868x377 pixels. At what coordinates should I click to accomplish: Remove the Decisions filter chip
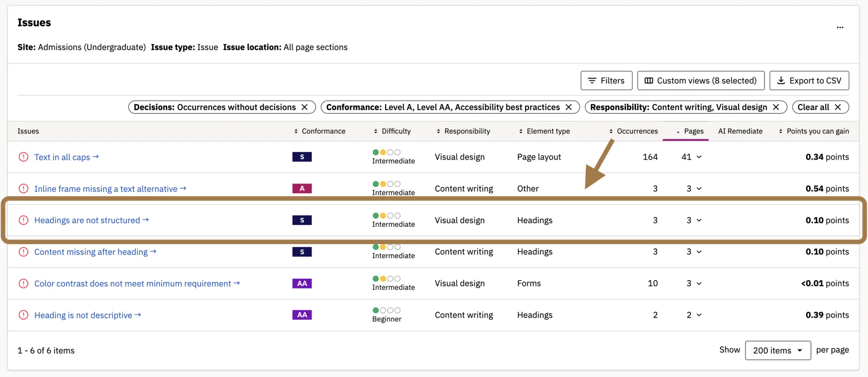[x=305, y=107]
